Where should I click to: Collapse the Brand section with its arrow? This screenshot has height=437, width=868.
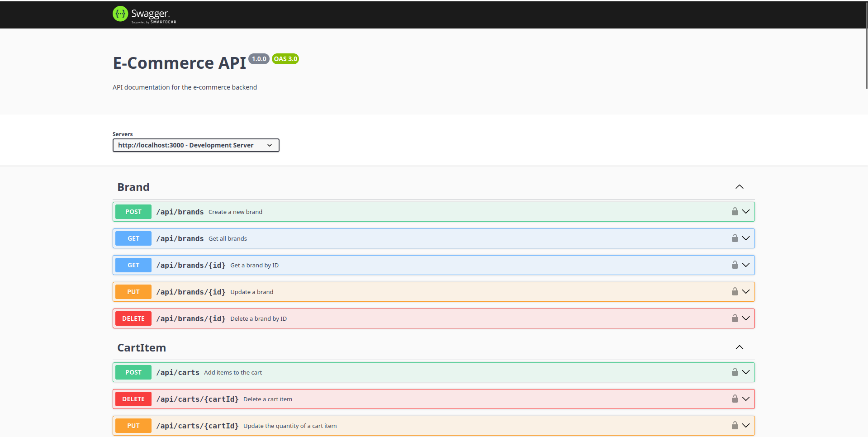point(740,187)
